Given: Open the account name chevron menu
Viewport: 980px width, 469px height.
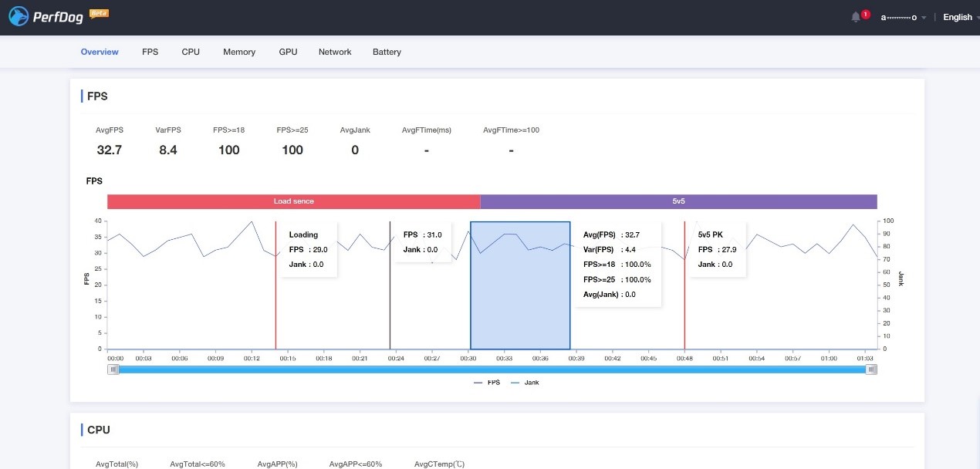Looking at the screenshot, I should pyautogui.click(x=923, y=17).
